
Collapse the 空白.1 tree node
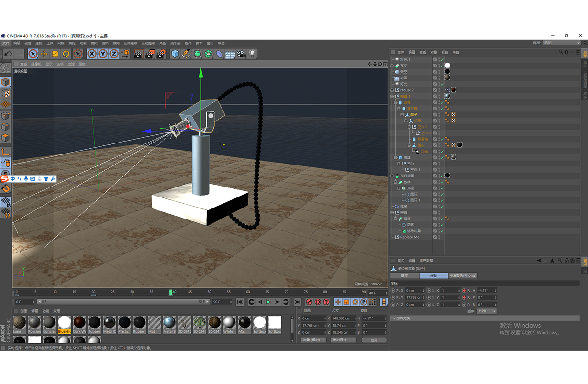tap(392, 96)
